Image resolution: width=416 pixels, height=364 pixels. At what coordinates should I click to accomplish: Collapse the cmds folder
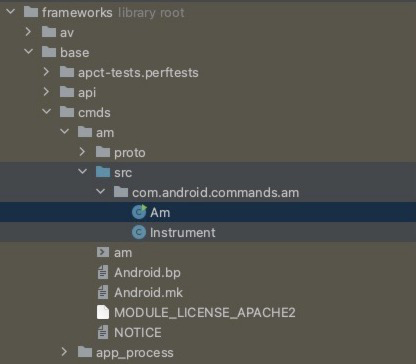coord(47,112)
